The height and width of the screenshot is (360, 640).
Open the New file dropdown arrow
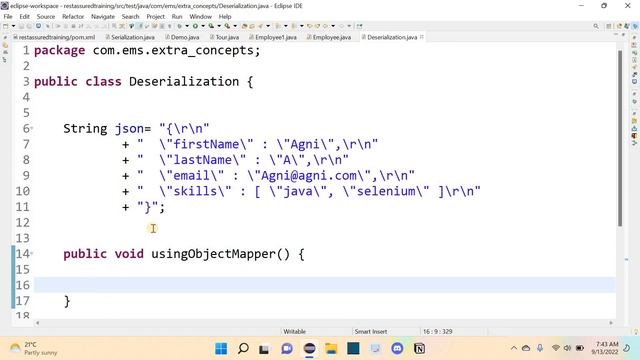click(13, 26)
